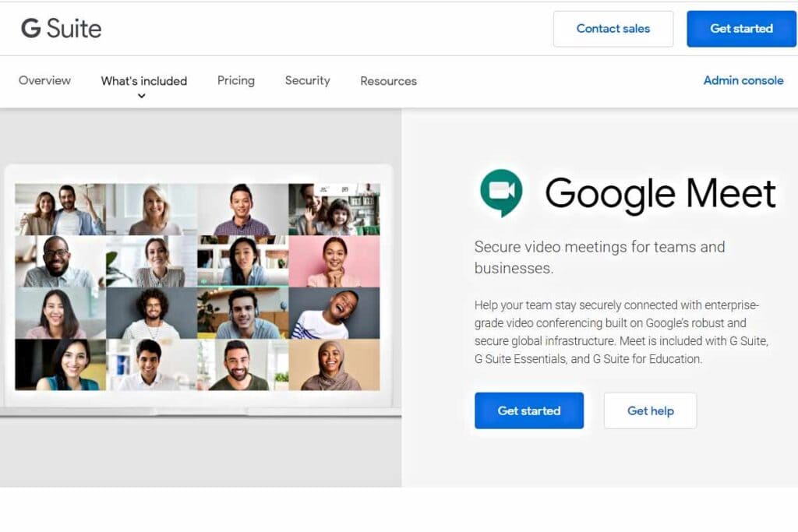The height and width of the screenshot is (532, 798).
Task: Click the green Google Meet camera icon
Action: tap(501, 192)
